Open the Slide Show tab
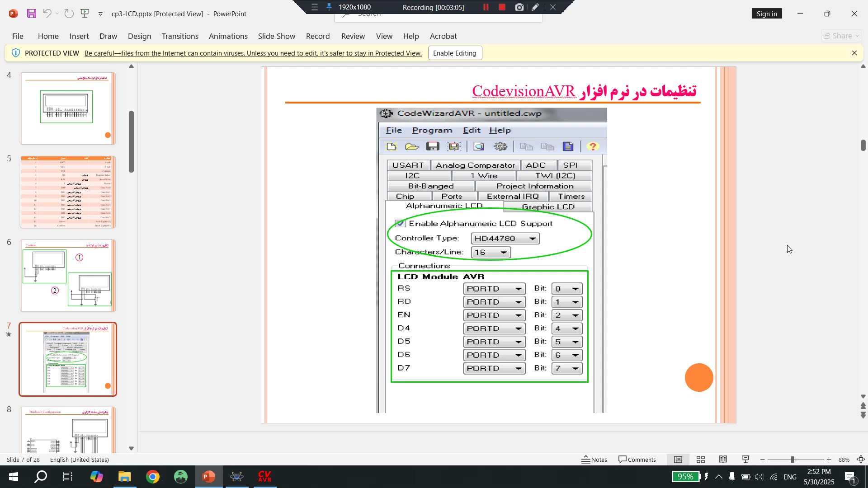Image resolution: width=868 pixels, height=488 pixels. pos(276,36)
